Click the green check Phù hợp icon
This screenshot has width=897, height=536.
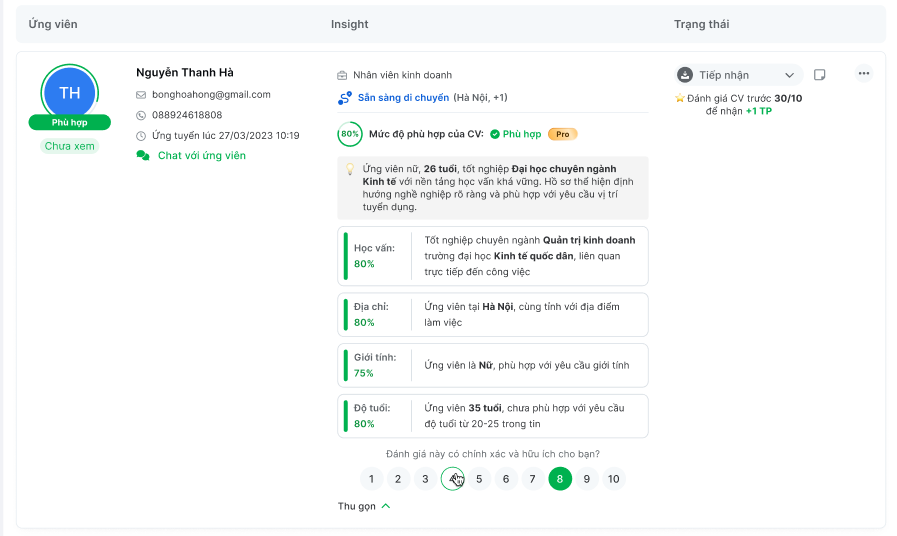(495, 134)
